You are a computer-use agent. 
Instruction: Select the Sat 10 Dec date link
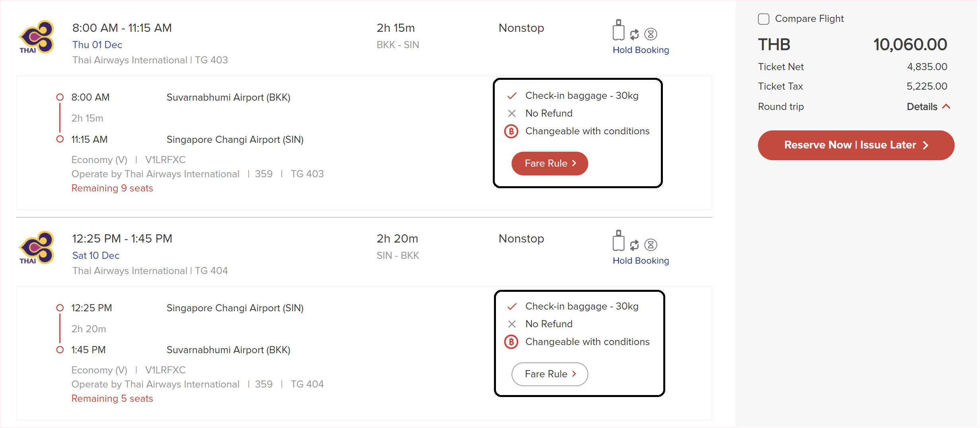96,256
